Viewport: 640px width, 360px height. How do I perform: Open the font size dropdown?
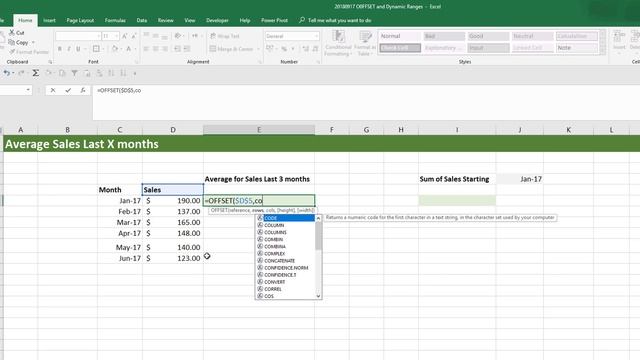pos(116,36)
